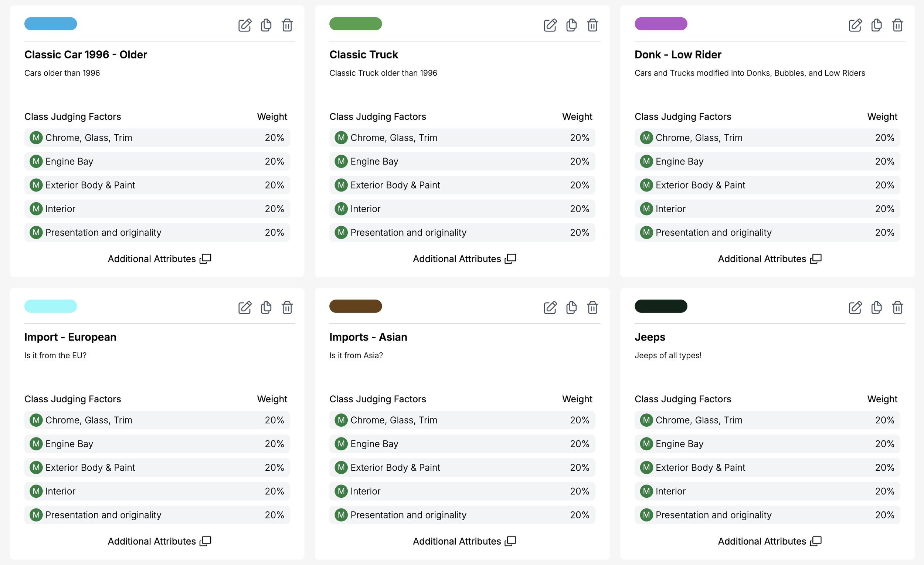Duplicate the Donk - Low Rider class
Image resolution: width=924 pixels, height=565 pixels.
(876, 25)
